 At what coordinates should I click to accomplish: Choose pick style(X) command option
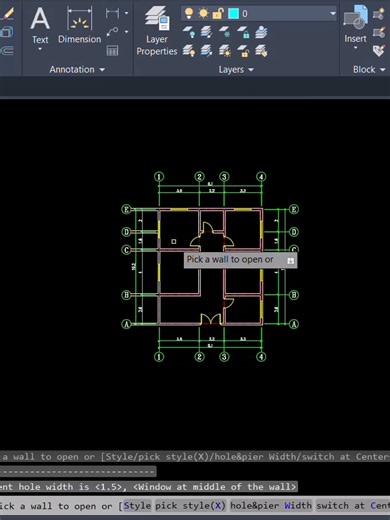(x=190, y=506)
